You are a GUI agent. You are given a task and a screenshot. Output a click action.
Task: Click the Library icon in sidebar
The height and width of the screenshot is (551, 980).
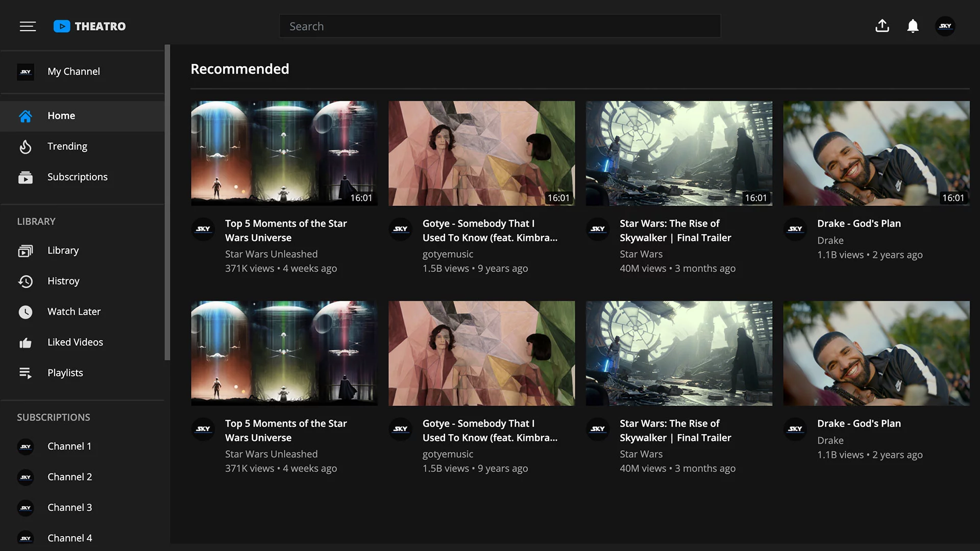click(x=26, y=251)
